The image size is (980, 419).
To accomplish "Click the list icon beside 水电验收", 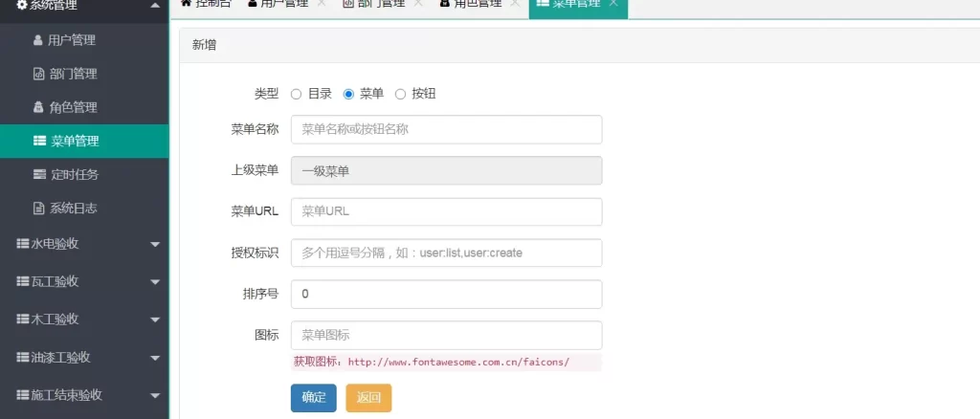I will [x=23, y=244].
